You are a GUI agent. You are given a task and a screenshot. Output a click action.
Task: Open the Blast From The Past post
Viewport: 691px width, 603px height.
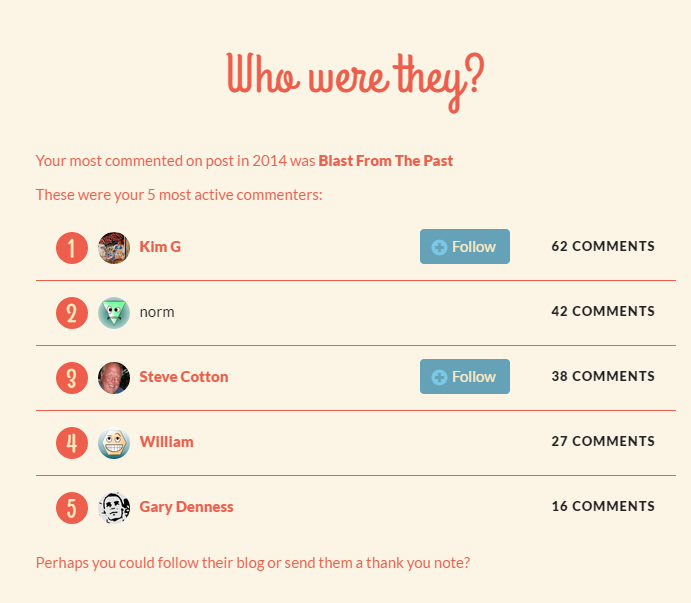pos(385,160)
